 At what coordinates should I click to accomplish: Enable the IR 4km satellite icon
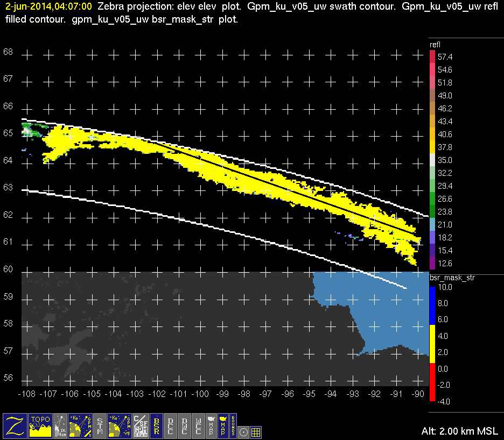pyautogui.click(x=60, y=425)
